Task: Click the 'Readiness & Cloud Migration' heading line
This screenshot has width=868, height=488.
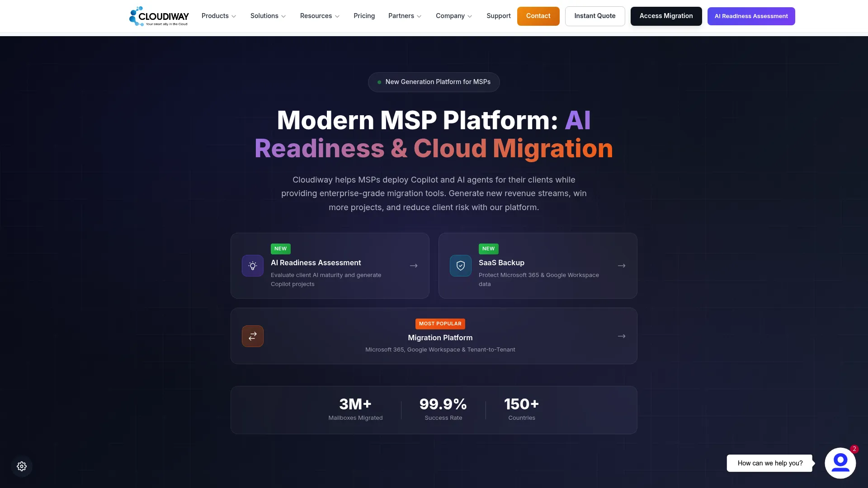Action: (x=434, y=149)
